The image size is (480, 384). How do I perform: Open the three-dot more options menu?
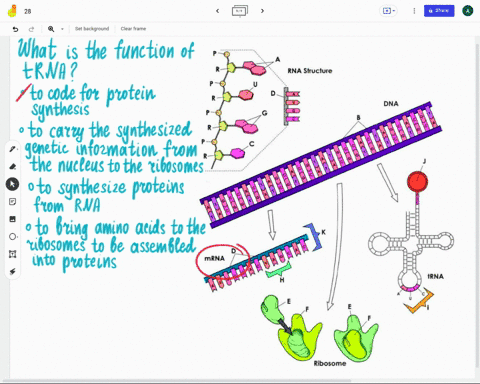pos(414,11)
